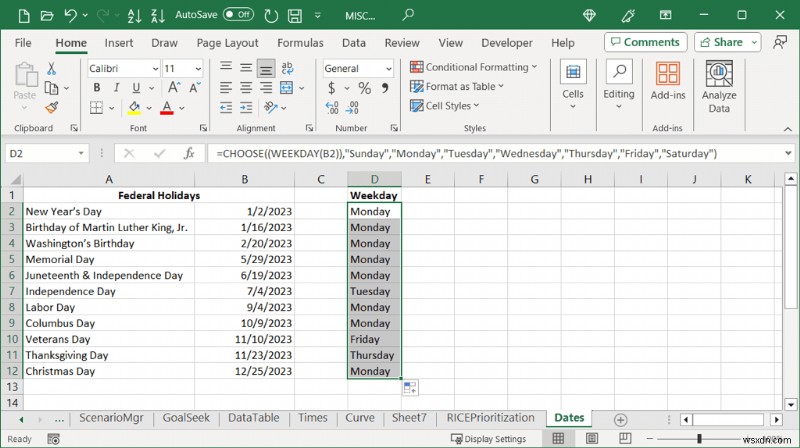The height and width of the screenshot is (448, 800).
Task: Click the Save floppy disk icon
Action: (295, 16)
